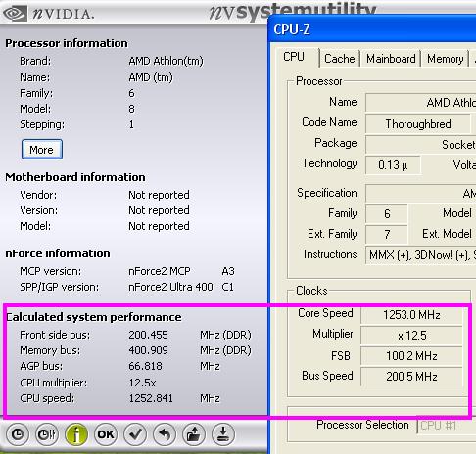
Task: Click the Front side bus value 200.455
Action: pyautogui.click(x=148, y=335)
